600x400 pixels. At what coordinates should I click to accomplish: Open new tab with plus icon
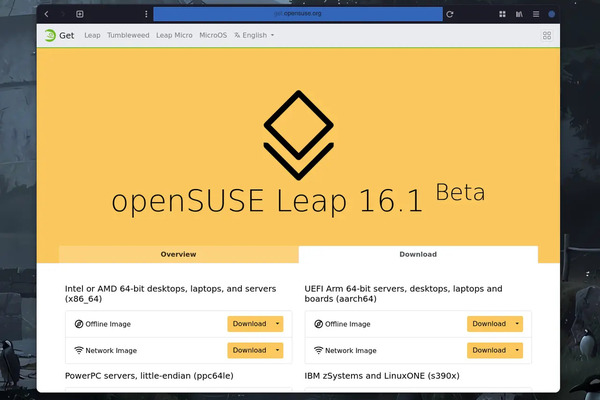point(80,14)
